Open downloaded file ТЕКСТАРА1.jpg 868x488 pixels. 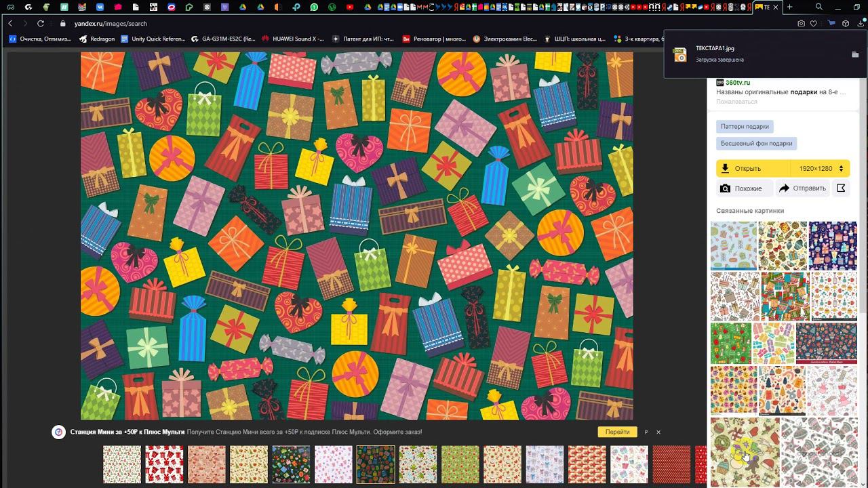pyautogui.click(x=715, y=49)
